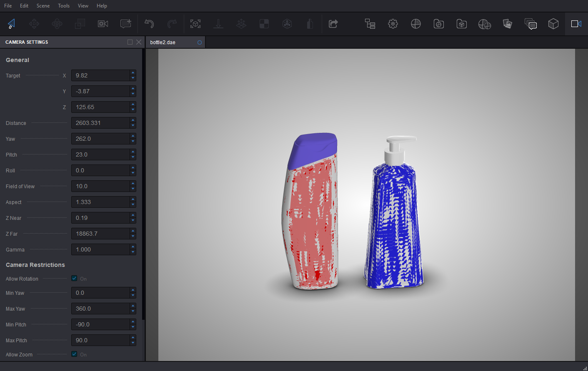Click the undo arrow icon
Image resolution: width=588 pixels, height=371 pixels.
(149, 24)
